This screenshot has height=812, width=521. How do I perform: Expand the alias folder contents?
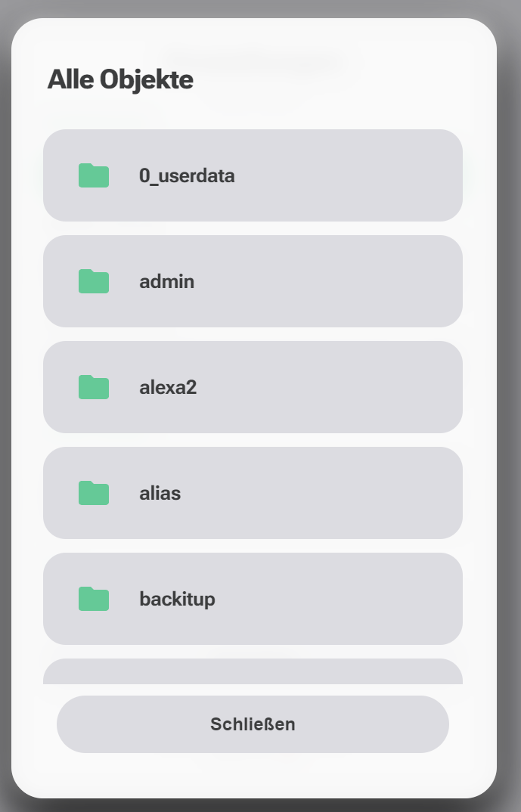253,493
